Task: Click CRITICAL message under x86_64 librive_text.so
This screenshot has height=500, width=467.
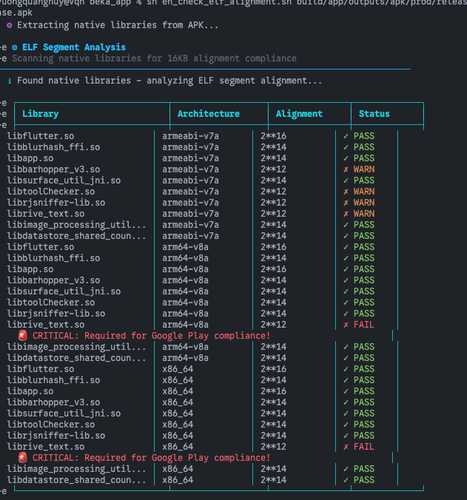Action: point(151,458)
